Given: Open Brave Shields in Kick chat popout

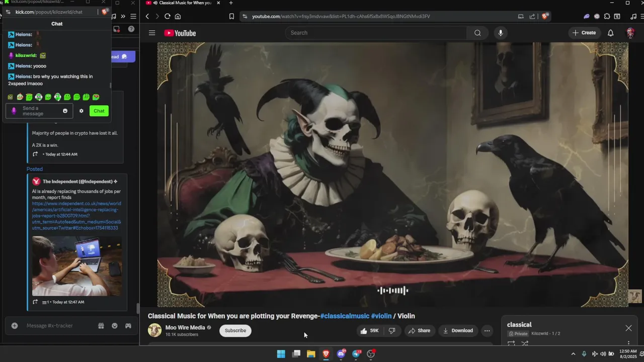Looking at the screenshot, I should pos(104,12).
